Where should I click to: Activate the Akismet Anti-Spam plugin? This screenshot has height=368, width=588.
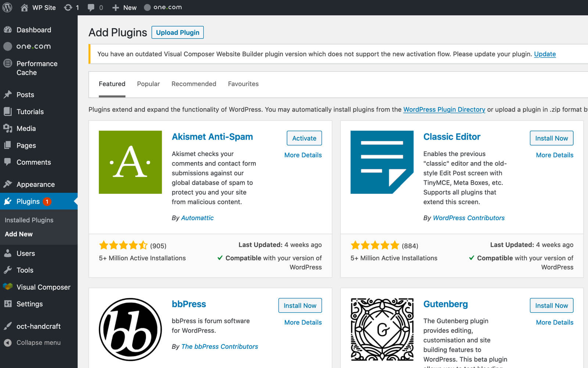pyautogui.click(x=304, y=138)
